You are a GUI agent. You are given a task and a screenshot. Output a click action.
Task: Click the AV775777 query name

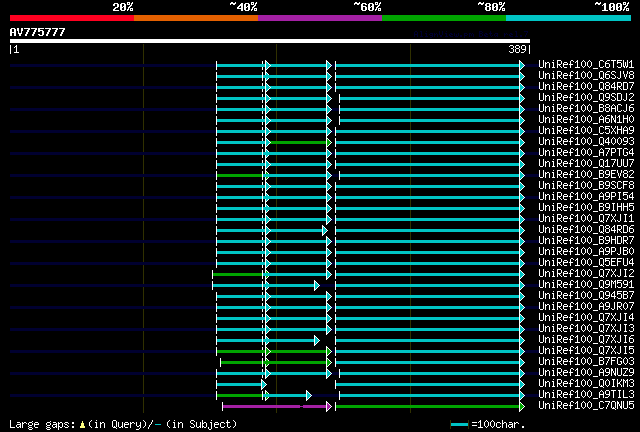tap(38, 32)
